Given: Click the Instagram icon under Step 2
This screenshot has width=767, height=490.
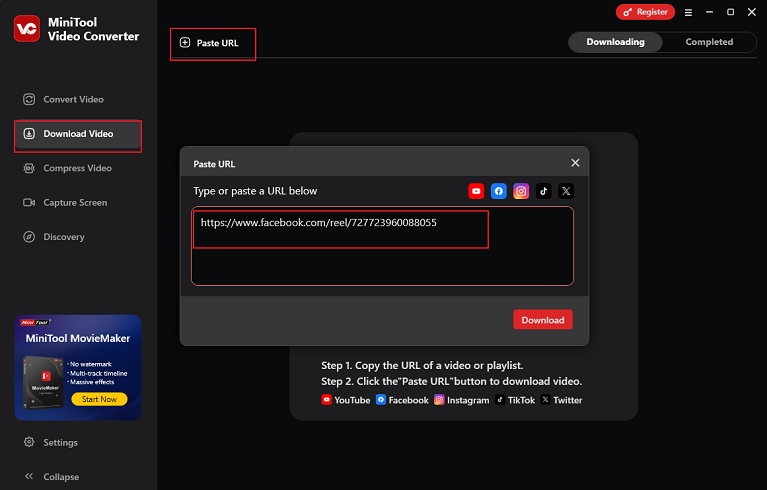Looking at the screenshot, I should pyautogui.click(x=439, y=400).
